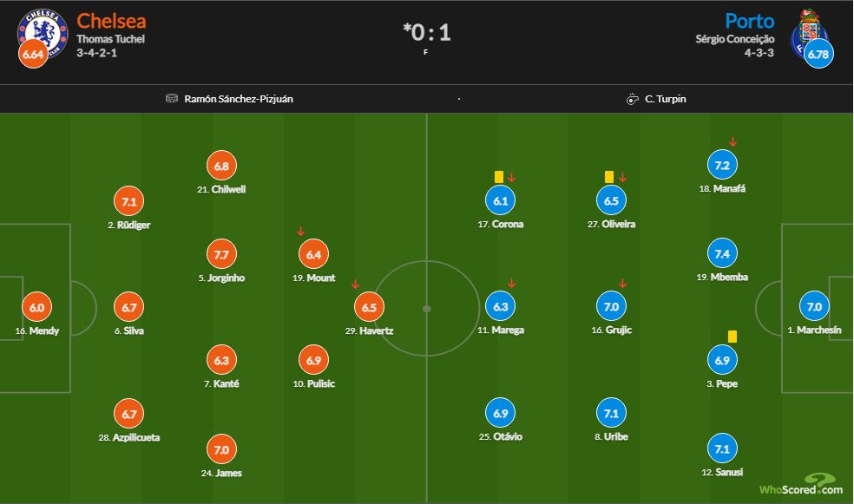Click Chelsea's 6.64 team rating badge
This screenshot has width=854, height=504.
coord(33,54)
